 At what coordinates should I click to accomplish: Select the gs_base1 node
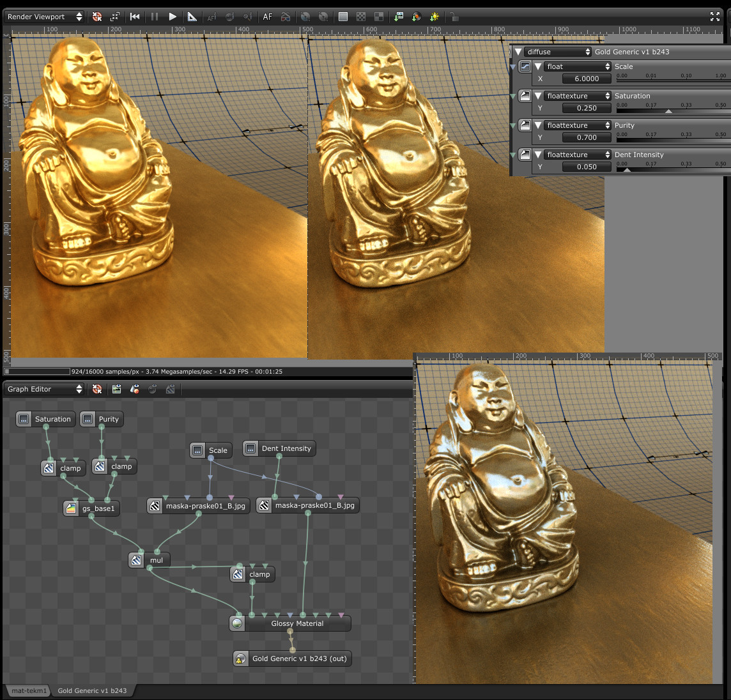click(91, 508)
